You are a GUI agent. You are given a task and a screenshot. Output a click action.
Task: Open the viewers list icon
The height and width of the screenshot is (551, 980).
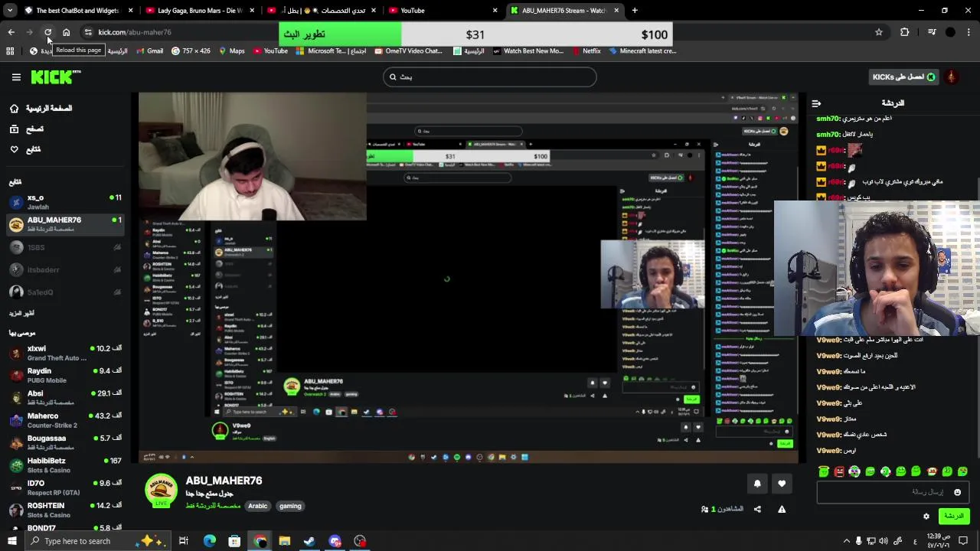pos(705,509)
